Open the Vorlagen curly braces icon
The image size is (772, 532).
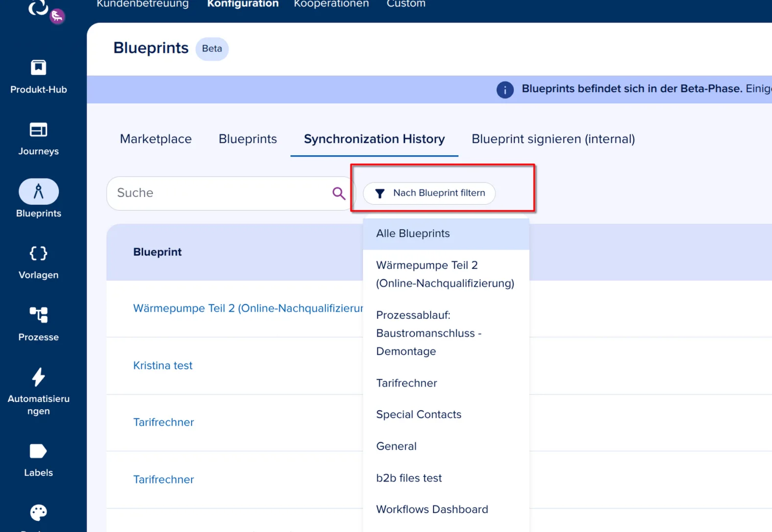pyautogui.click(x=39, y=253)
